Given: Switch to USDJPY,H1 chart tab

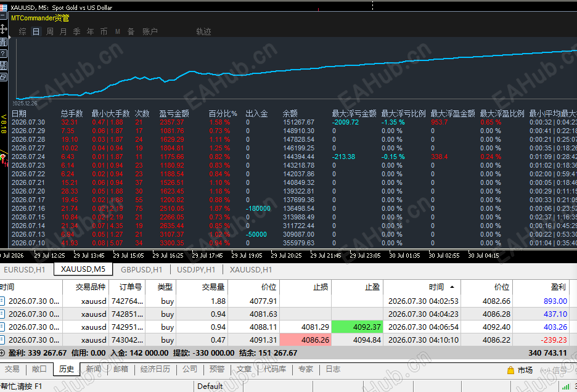Looking at the screenshot, I should (x=196, y=270).
